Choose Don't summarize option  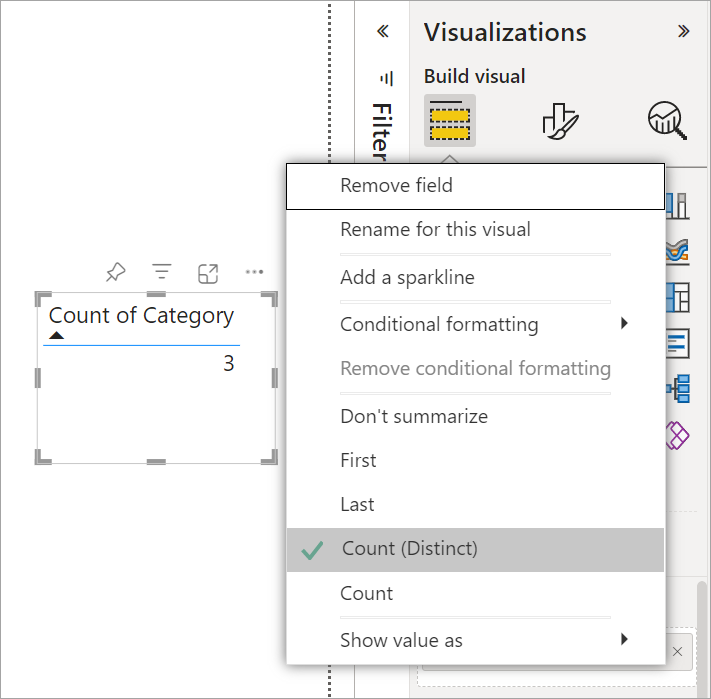click(414, 416)
